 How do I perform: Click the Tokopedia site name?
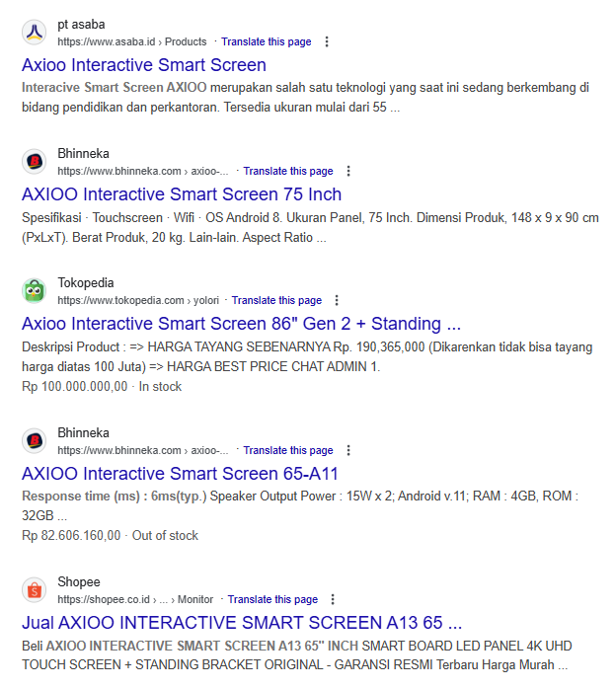click(x=86, y=282)
